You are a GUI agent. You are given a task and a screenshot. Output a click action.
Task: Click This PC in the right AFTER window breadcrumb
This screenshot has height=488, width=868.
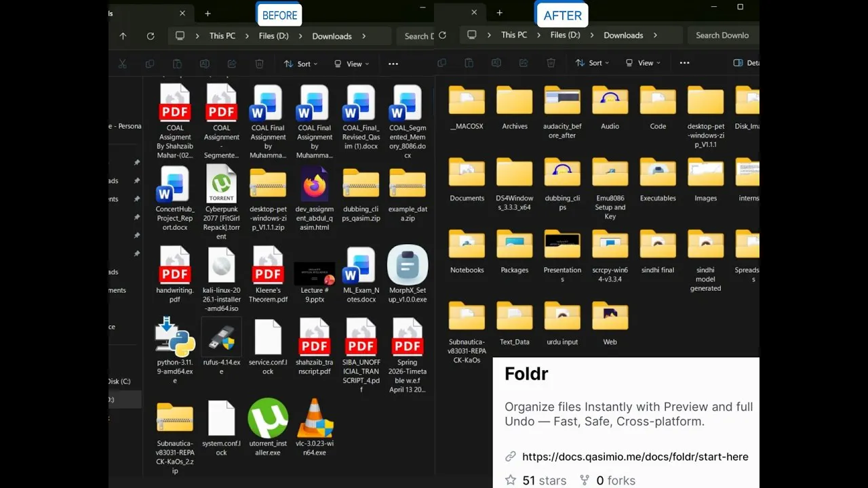514,35
